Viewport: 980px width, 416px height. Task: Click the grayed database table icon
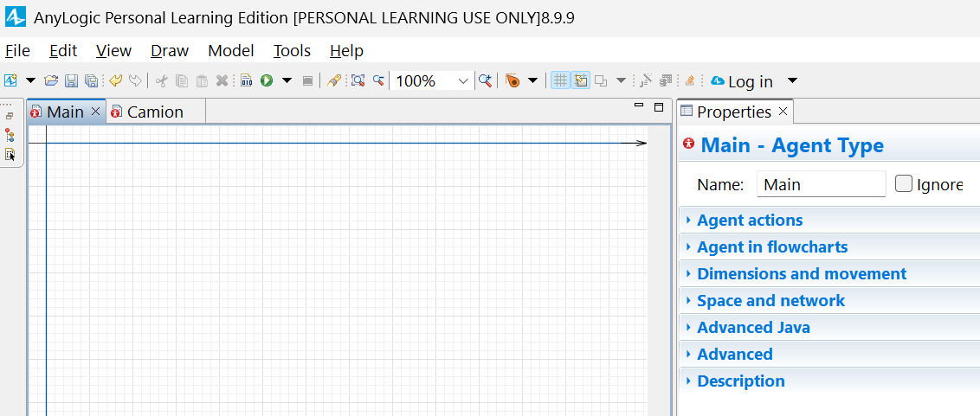[x=667, y=80]
